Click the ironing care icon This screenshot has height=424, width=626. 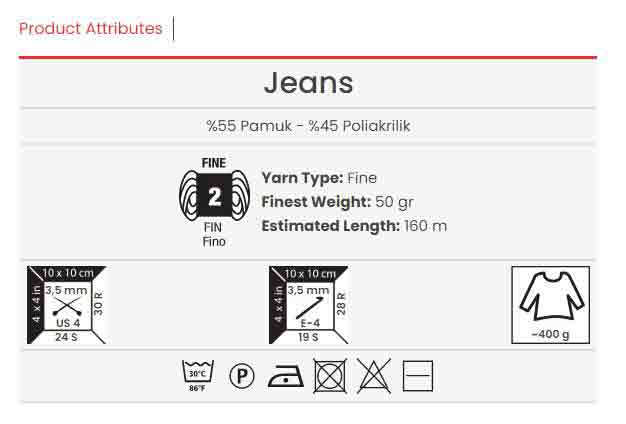pyautogui.click(x=285, y=376)
